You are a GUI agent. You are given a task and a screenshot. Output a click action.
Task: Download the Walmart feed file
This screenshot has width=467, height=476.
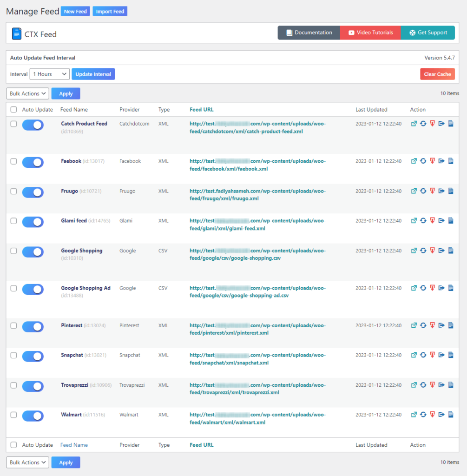(x=432, y=415)
